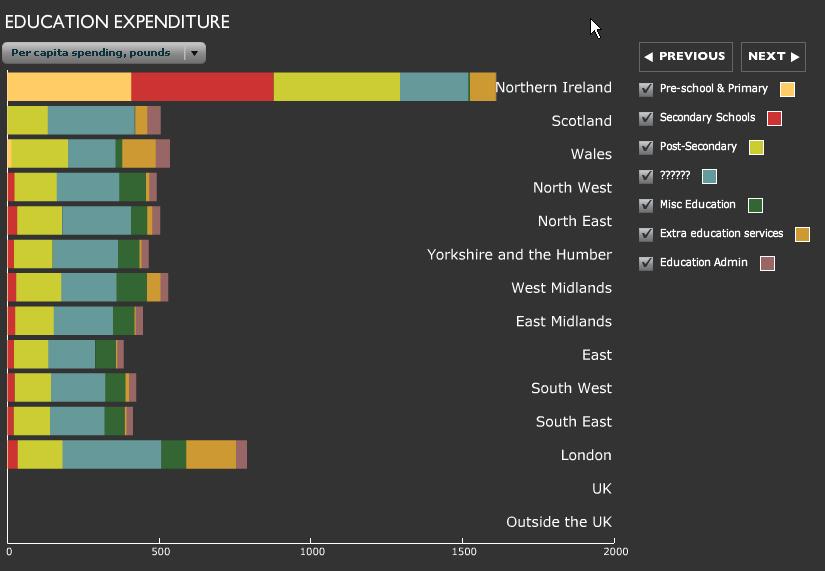Toggle the Education Admin checkbox
The width and height of the screenshot is (825, 571).
tap(646, 263)
